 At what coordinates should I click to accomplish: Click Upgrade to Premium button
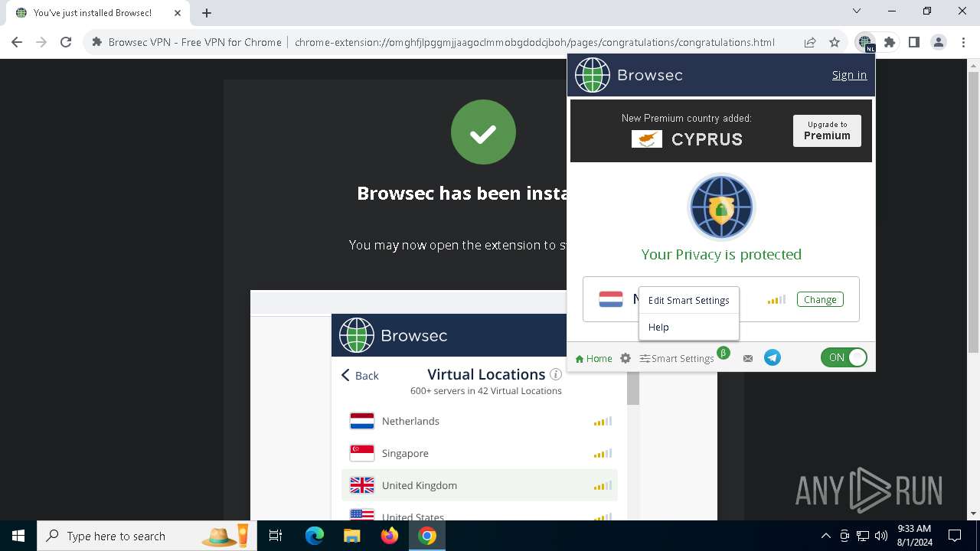point(827,131)
